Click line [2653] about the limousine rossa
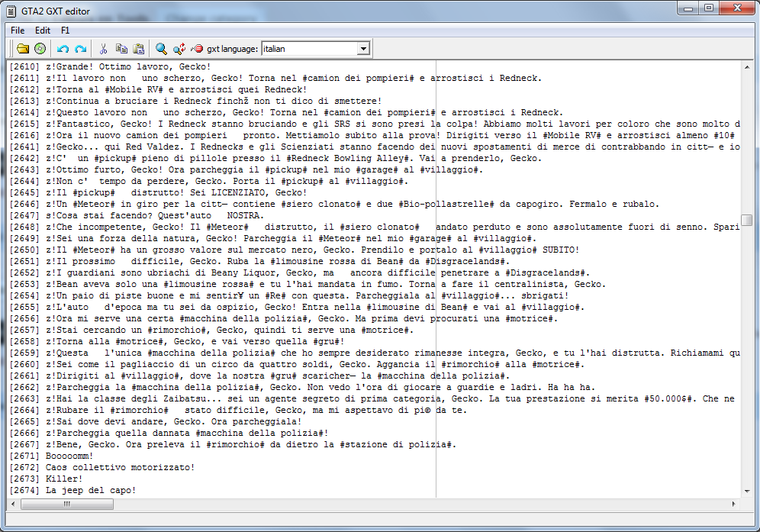This screenshot has height=532, width=760. click(x=308, y=284)
